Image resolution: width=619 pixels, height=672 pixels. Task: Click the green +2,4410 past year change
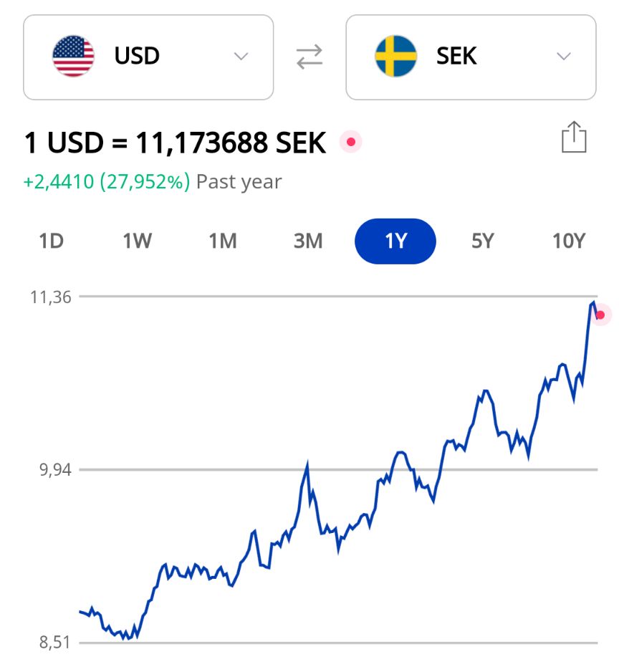[x=107, y=182]
